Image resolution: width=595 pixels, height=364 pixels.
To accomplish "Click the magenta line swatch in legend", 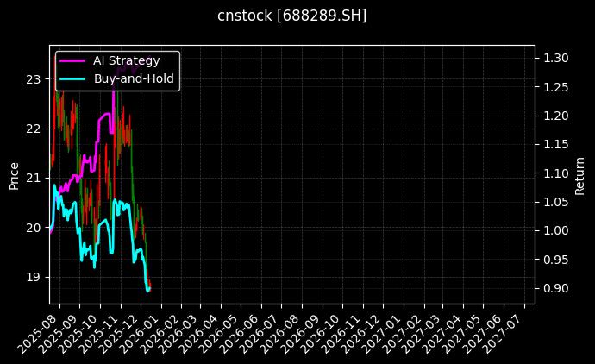I will pyautogui.click(x=72, y=60).
